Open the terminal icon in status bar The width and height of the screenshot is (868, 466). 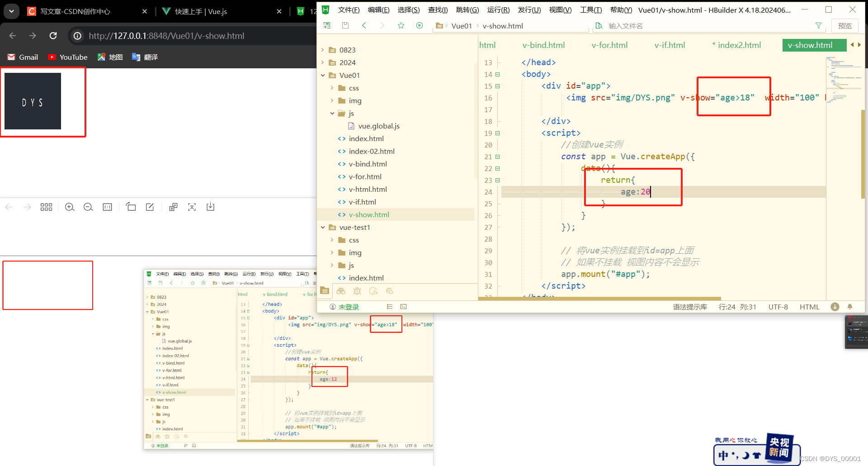click(404, 307)
